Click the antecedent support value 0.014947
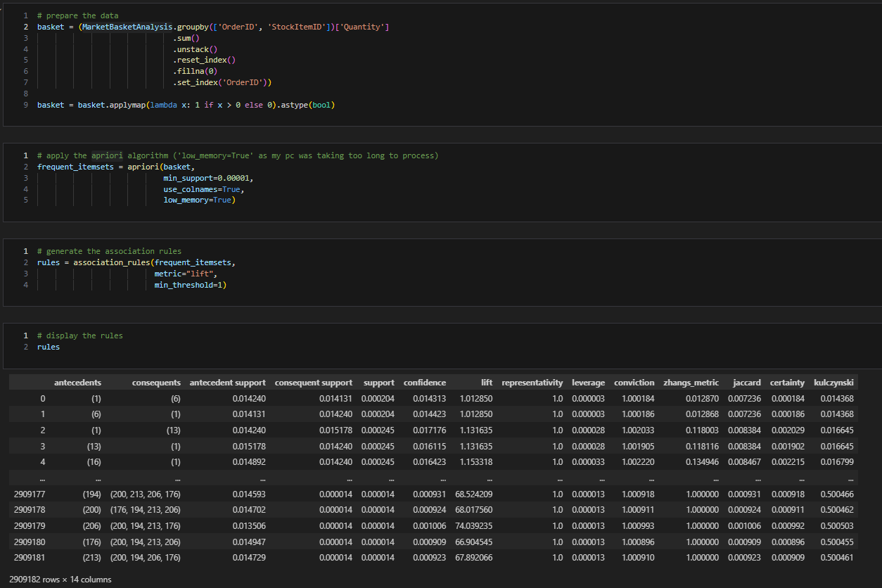The width and height of the screenshot is (882, 588). [249, 542]
